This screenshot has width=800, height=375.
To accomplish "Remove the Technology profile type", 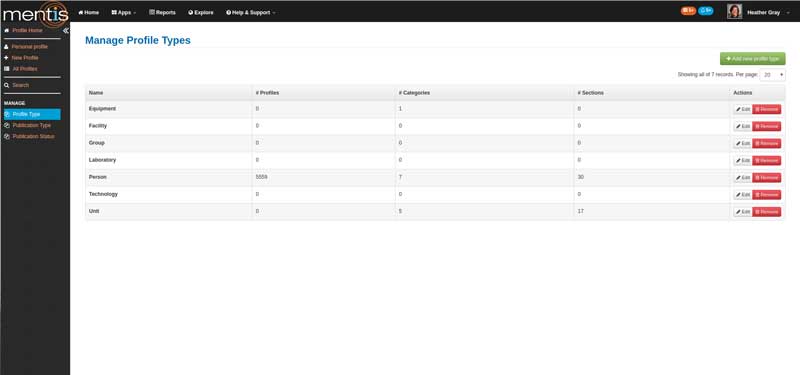I will [x=766, y=195].
